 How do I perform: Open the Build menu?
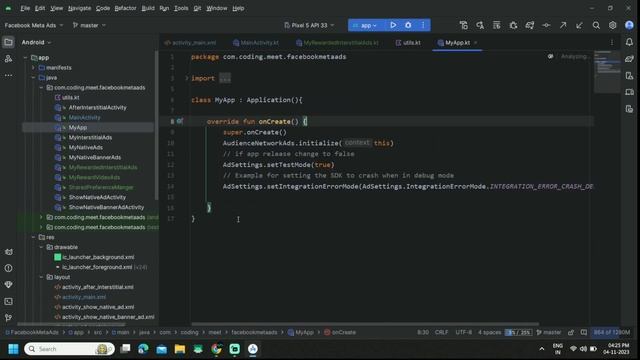click(x=148, y=8)
